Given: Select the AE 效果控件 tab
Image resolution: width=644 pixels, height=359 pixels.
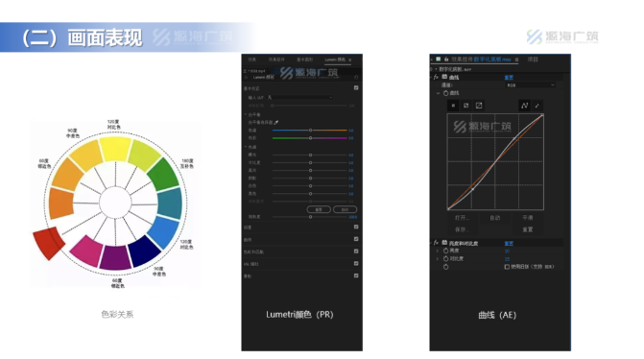Looking at the screenshot, I should [x=481, y=60].
